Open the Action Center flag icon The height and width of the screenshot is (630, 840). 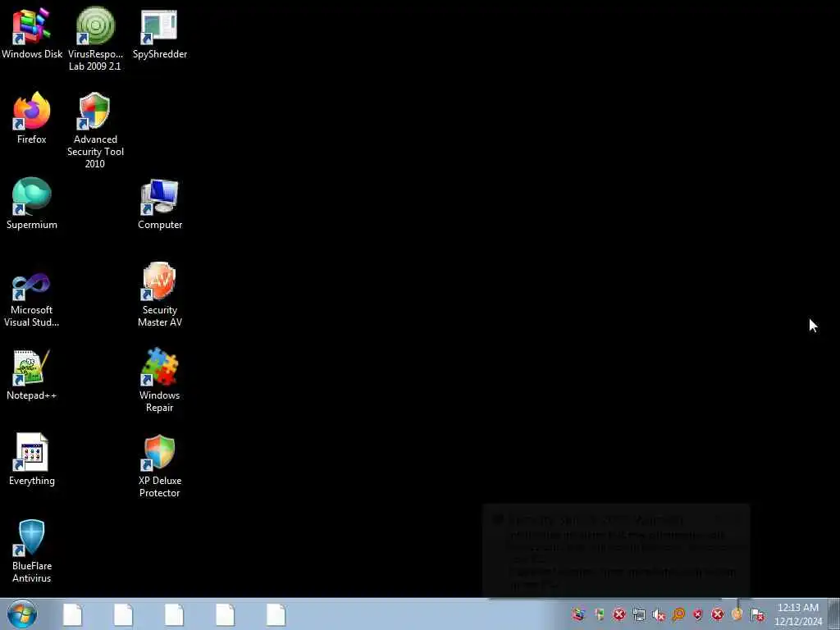click(x=757, y=614)
